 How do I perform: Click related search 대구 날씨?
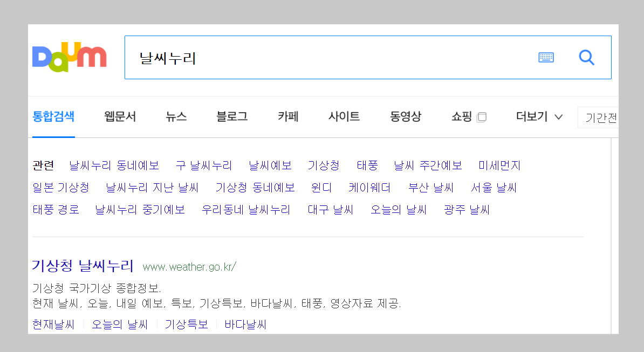coord(331,210)
